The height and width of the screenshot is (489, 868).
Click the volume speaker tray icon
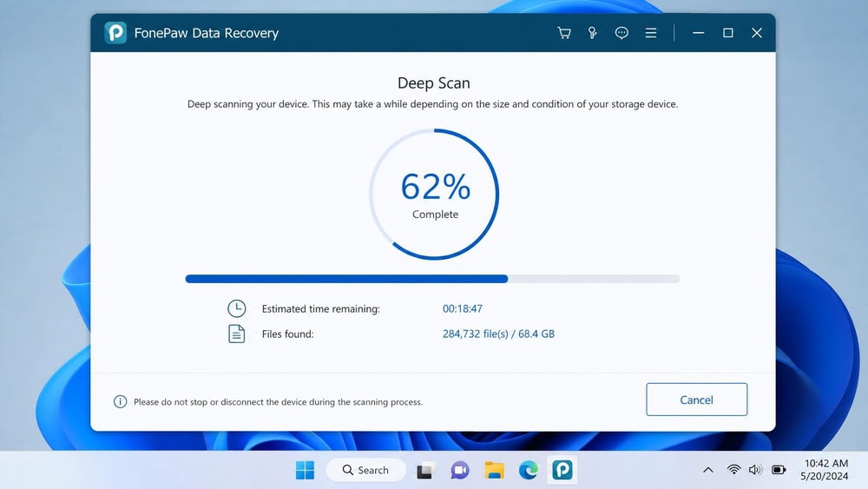[x=755, y=470]
